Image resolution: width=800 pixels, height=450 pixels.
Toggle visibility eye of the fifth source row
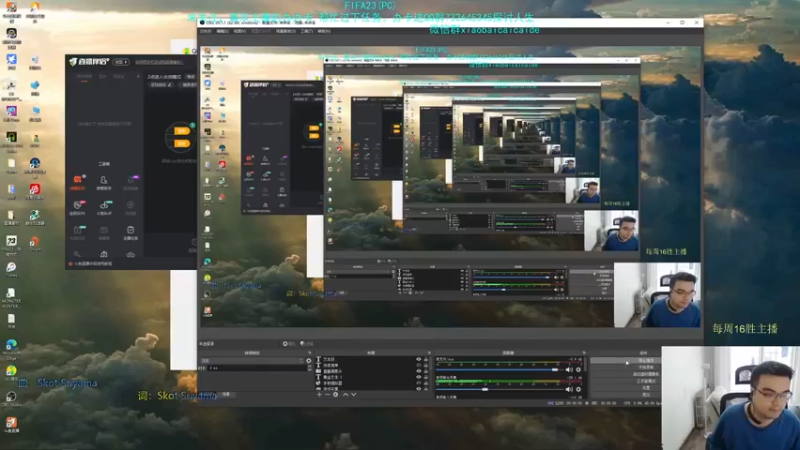[x=418, y=383]
